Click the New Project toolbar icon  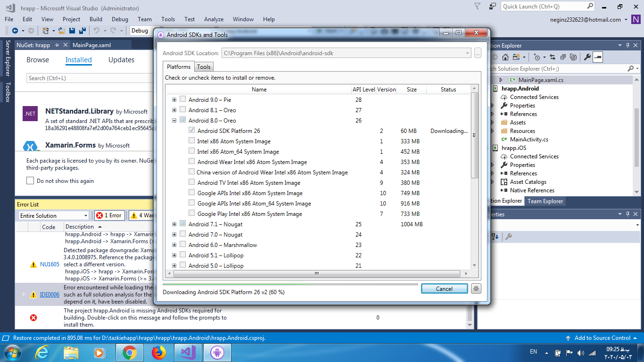pos(46,31)
